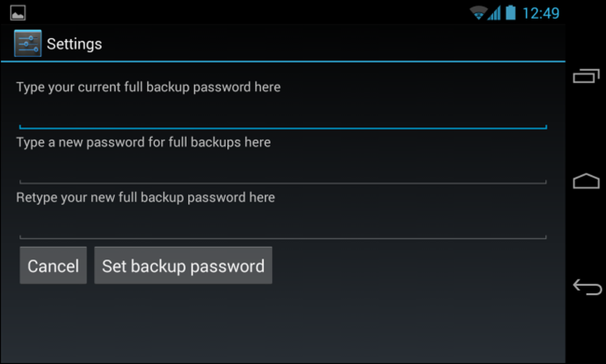This screenshot has width=606, height=364.
Task: Open recent apps with the overview icon
Action: point(586,76)
